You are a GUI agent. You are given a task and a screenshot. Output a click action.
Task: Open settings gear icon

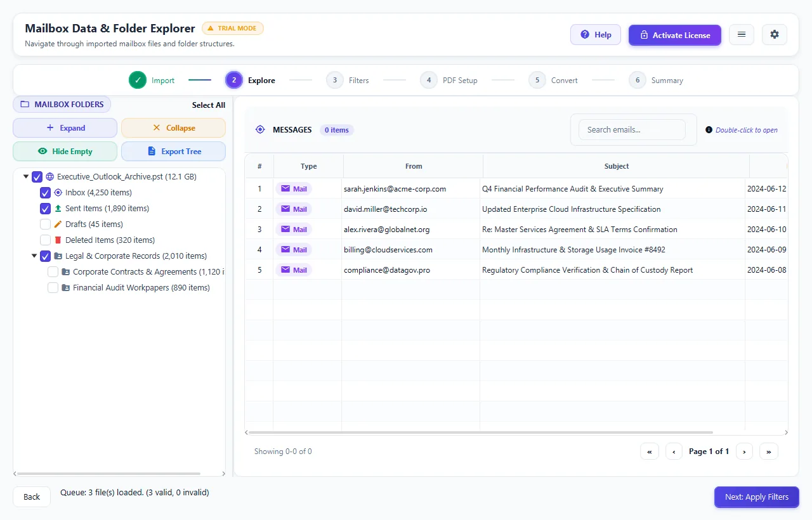click(775, 35)
